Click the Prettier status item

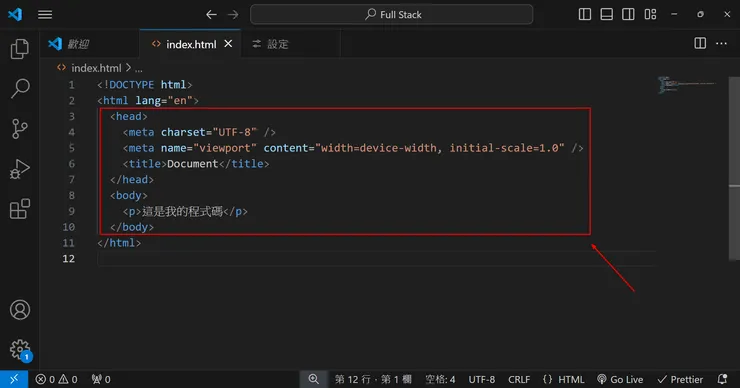[x=680, y=380]
